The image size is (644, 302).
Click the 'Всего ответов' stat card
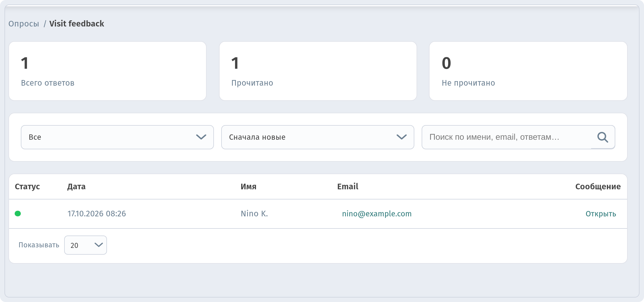click(108, 71)
